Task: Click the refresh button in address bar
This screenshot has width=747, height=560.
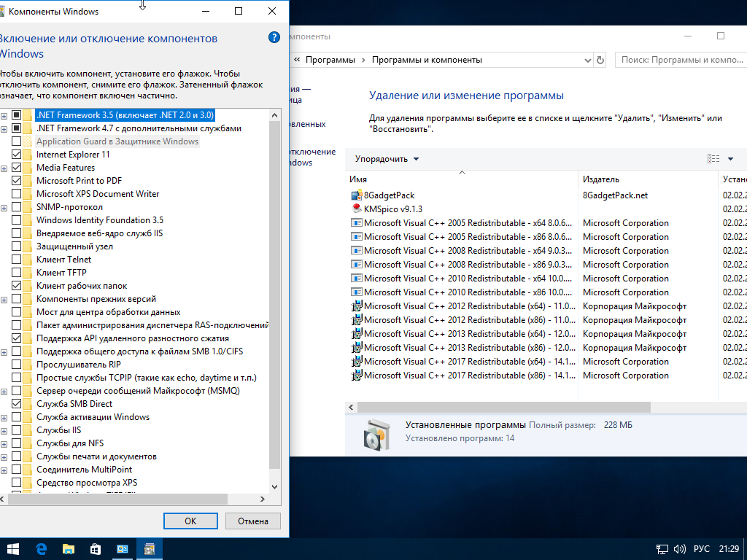Action: (600, 60)
